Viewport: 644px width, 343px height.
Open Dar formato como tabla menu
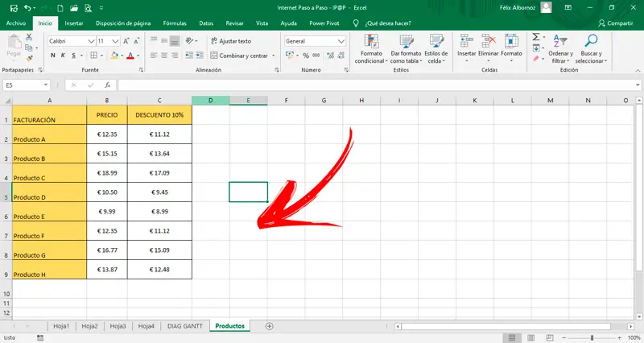[406, 49]
